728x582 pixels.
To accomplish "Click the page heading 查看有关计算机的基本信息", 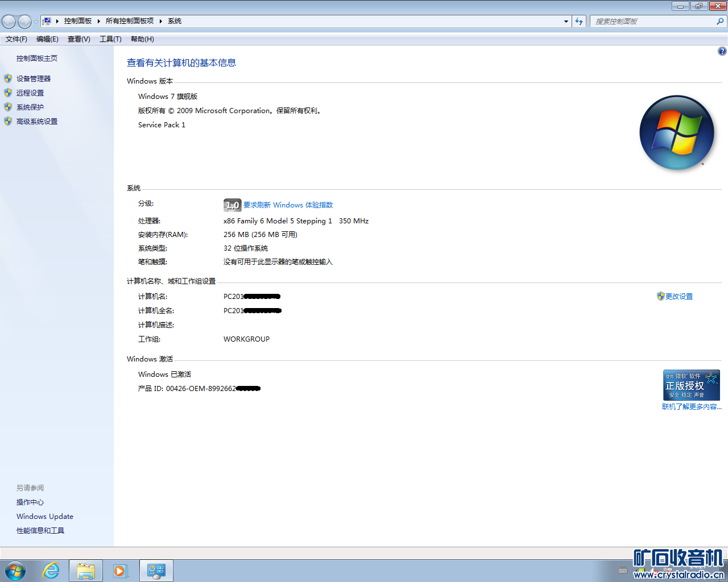I will 181,63.
